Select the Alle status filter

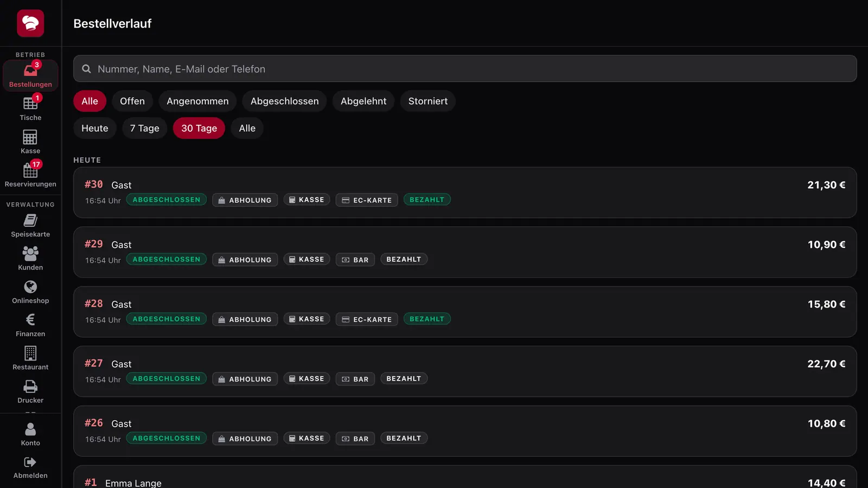click(x=90, y=101)
